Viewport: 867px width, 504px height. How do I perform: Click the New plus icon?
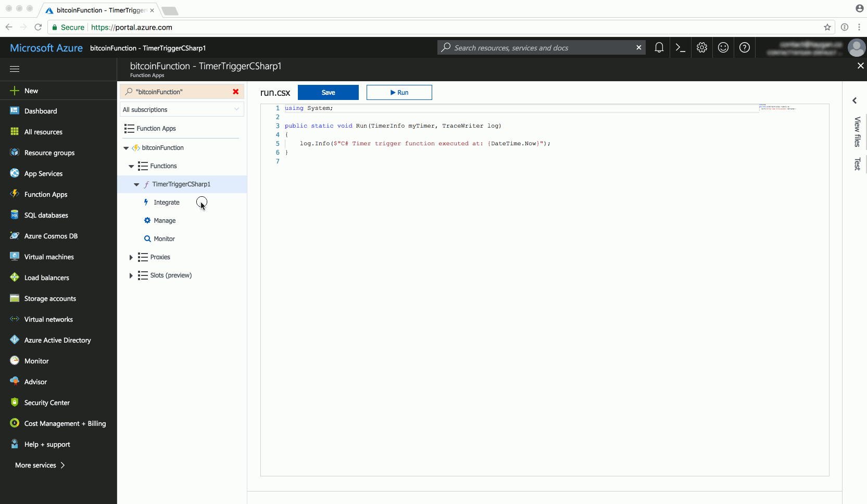(x=15, y=91)
